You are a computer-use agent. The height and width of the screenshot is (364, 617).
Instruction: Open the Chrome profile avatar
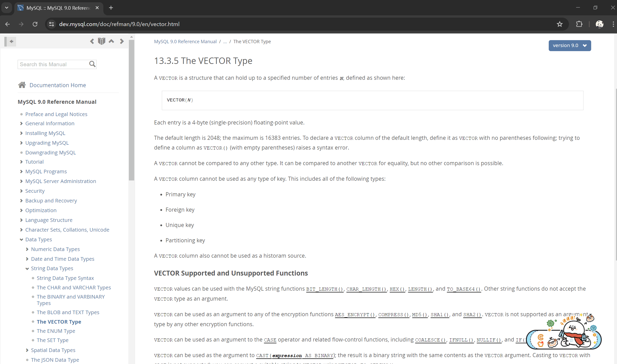coord(599,24)
